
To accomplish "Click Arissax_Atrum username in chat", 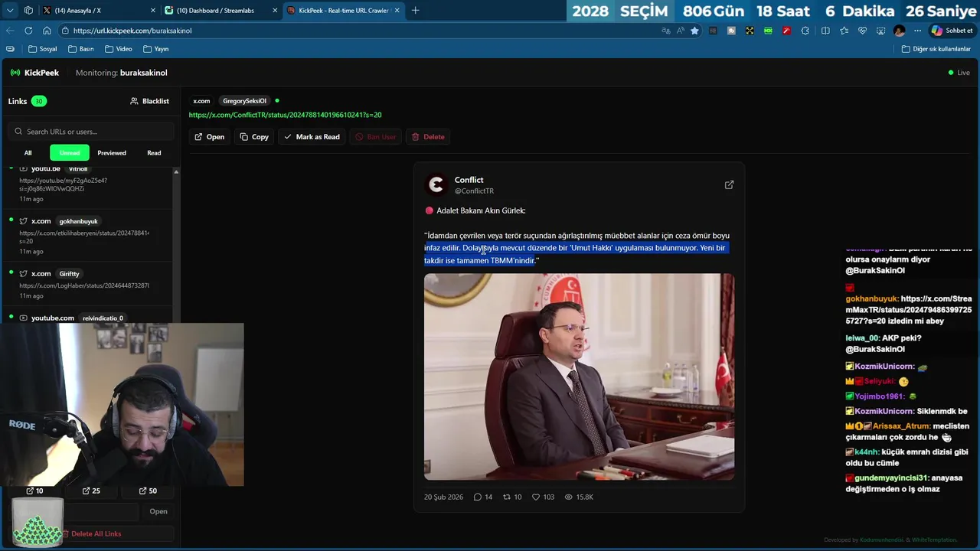I will tap(901, 426).
